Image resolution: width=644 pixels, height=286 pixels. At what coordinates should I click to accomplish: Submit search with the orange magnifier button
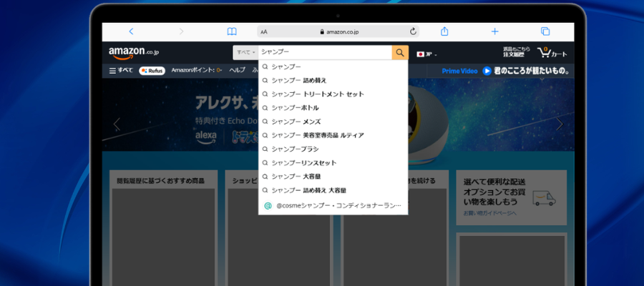[400, 52]
